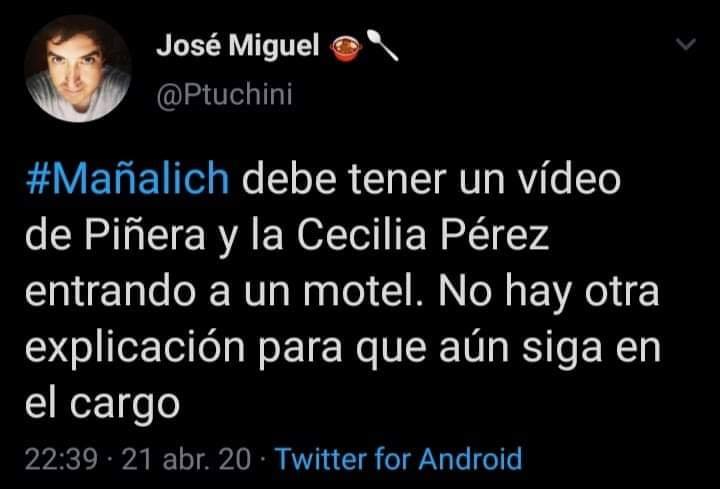Click the phrase 'No hay otra'

549,293
